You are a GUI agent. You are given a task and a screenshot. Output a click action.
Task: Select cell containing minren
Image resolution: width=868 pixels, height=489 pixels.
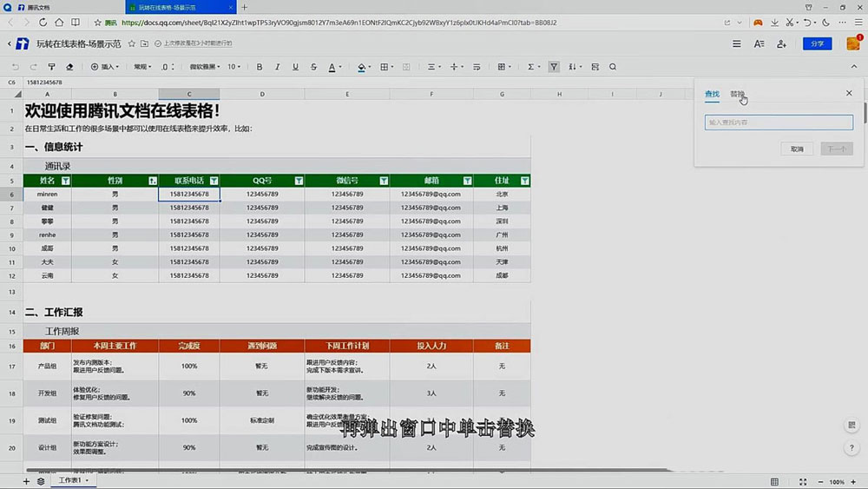pyautogui.click(x=47, y=195)
